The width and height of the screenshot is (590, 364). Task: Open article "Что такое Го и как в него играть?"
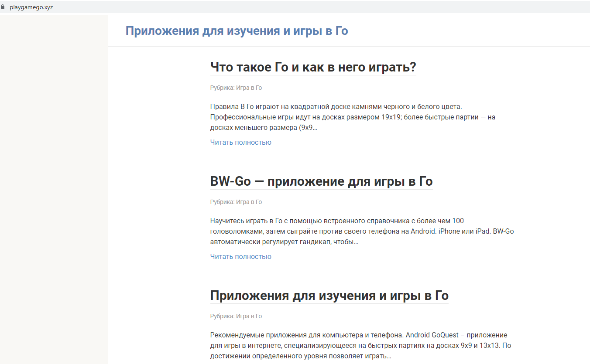(x=313, y=68)
